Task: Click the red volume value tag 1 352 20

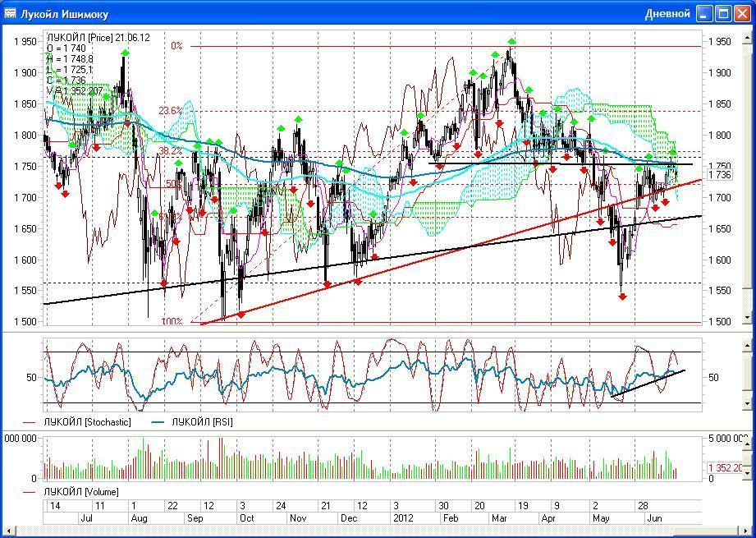Action: 726,467
